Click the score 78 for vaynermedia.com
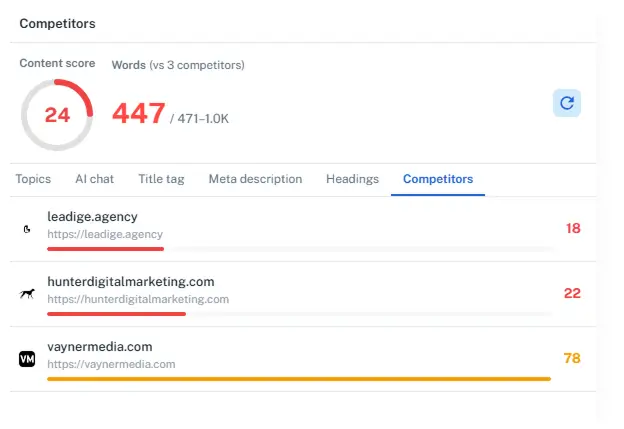 pyautogui.click(x=572, y=358)
